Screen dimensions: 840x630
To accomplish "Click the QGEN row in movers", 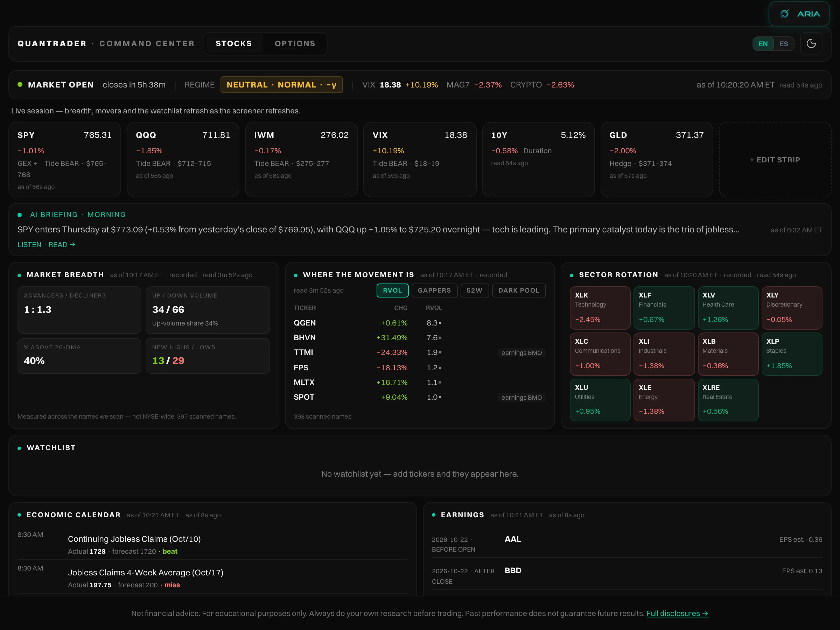I will 420,323.
